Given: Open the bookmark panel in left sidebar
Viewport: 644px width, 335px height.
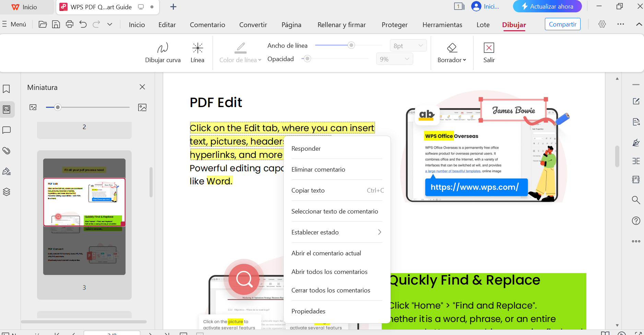Looking at the screenshot, I should pos(7,89).
